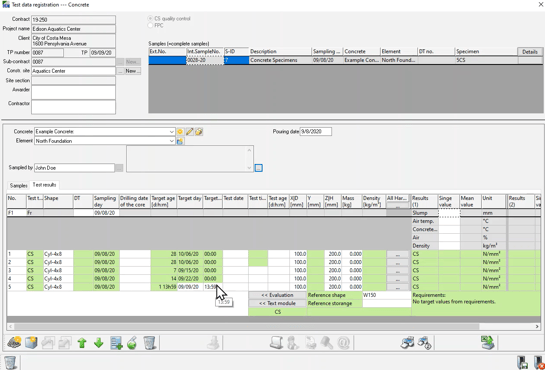This screenshot has height=370, width=545.
Task: Click the << Text module button
Action: pyautogui.click(x=277, y=303)
